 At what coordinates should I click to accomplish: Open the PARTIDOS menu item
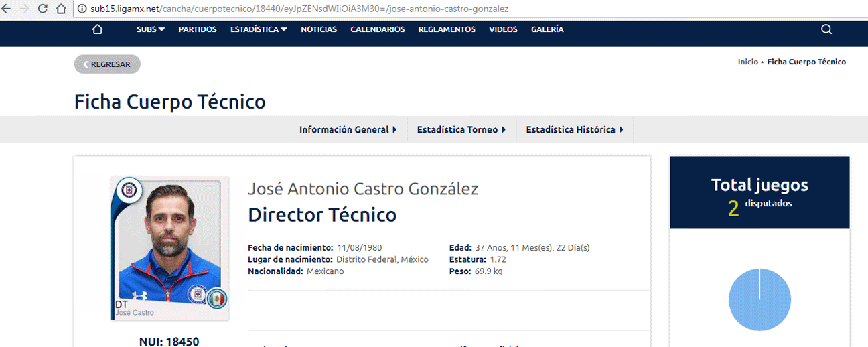click(198, 29)
